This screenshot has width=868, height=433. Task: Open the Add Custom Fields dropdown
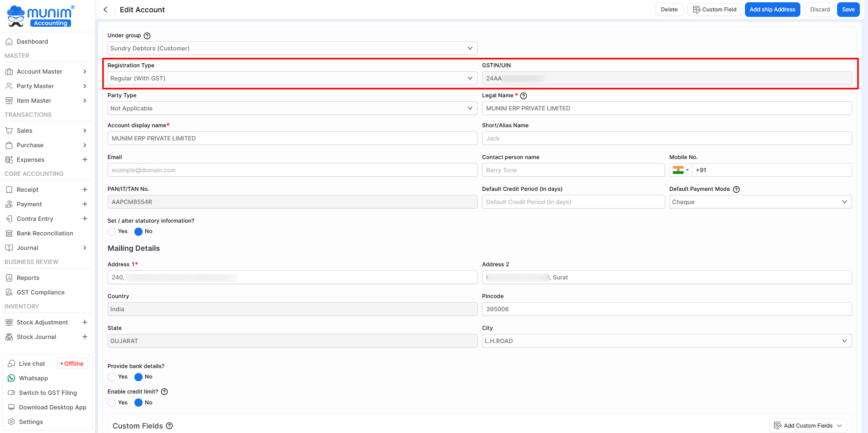click(808, 426)
